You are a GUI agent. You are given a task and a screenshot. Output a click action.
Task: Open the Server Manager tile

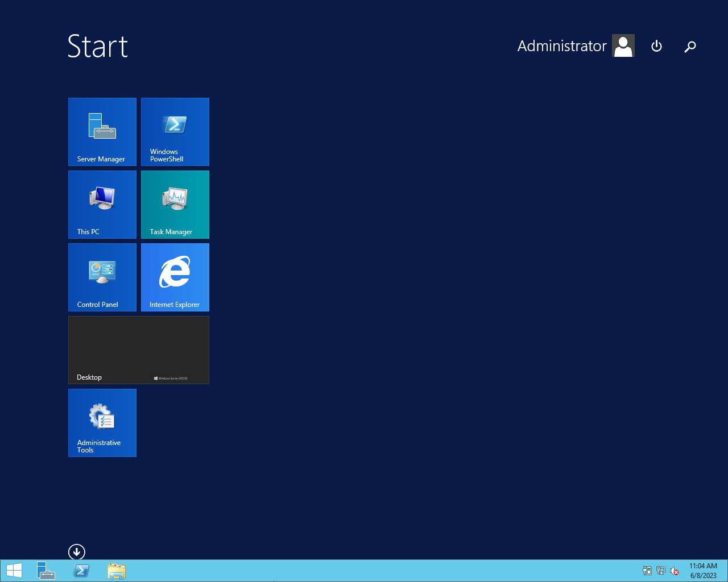(102, 132)
